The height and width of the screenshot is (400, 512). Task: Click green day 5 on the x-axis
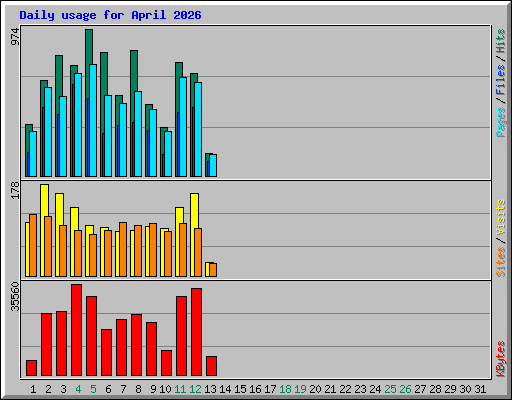click(x=93, y=389)
